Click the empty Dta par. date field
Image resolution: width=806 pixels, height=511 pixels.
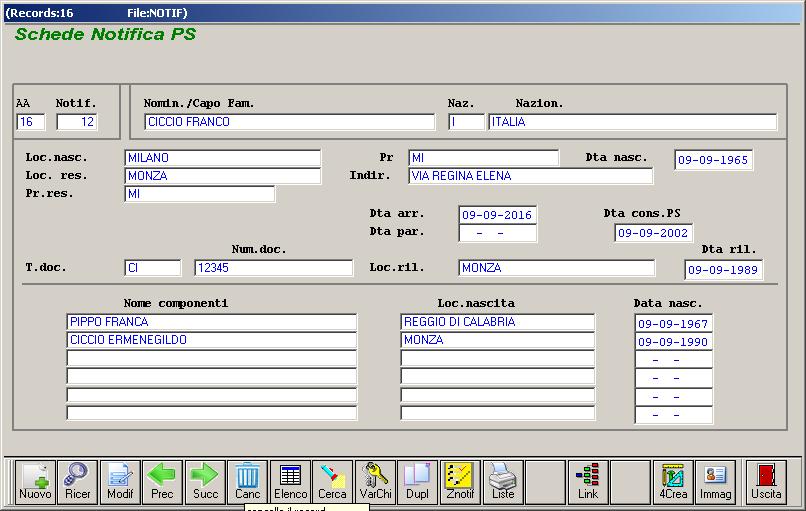click(498, 233)
